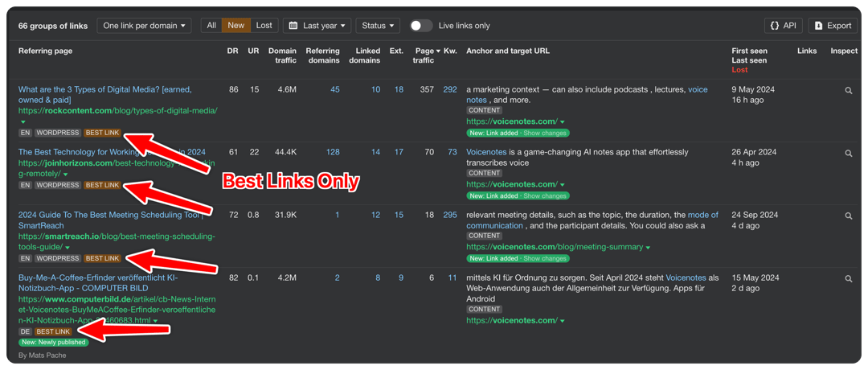Image resolution: width=868 pixels, height=370 pixels.
Task: Open One link per domain dropdown
Action: click(x=144, y=26)
